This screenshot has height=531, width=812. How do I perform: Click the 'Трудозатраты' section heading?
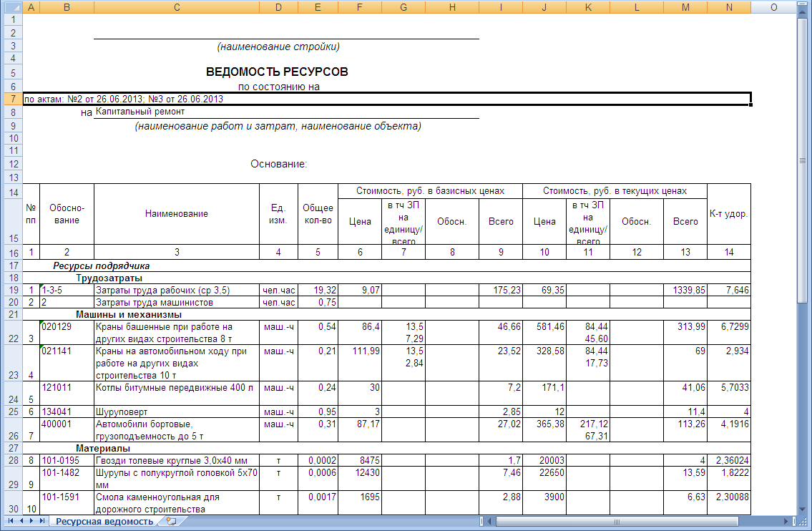[x=109, y=278]
